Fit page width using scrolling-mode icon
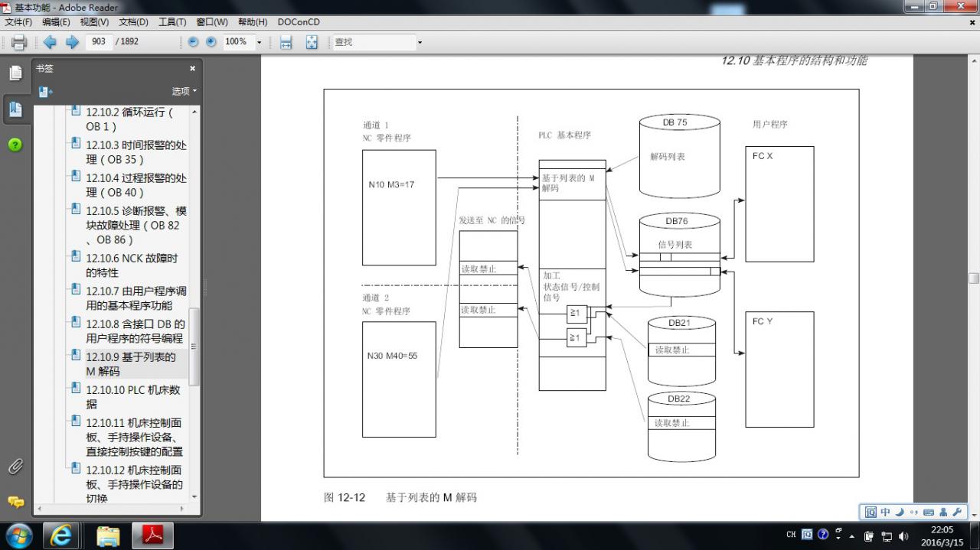This screenshot has width=980, height=550. 286,42
